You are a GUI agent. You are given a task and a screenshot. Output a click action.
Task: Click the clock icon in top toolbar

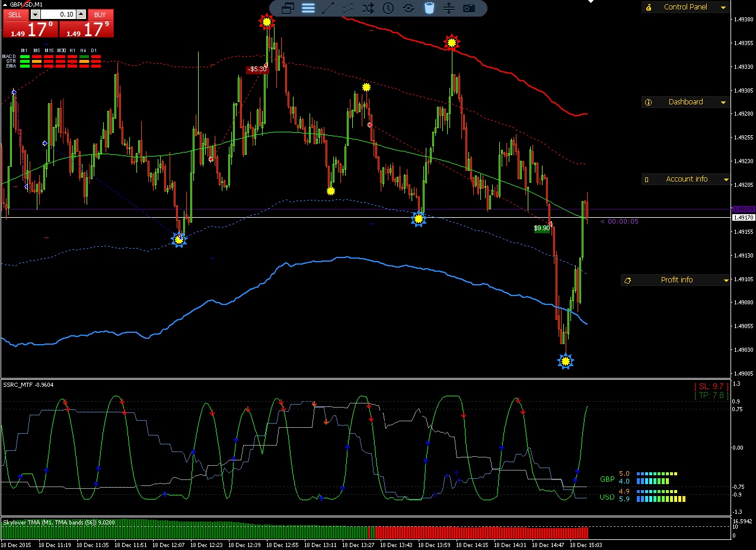point(388,8)
